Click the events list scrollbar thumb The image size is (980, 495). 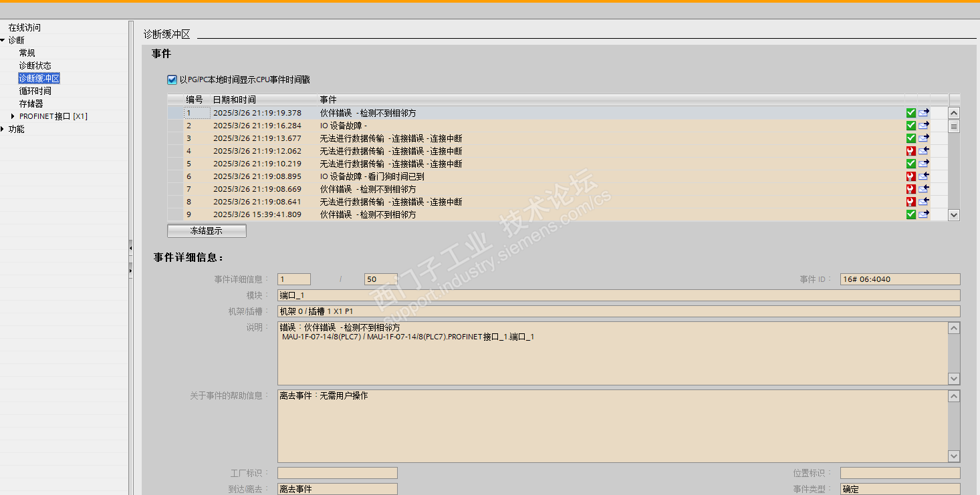tap(954, 126)
